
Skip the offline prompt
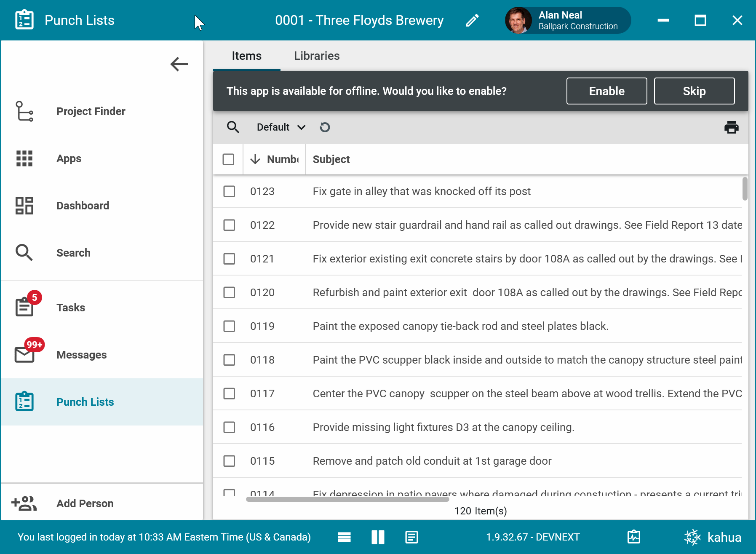pyautogui.click(x=694, y=91)
